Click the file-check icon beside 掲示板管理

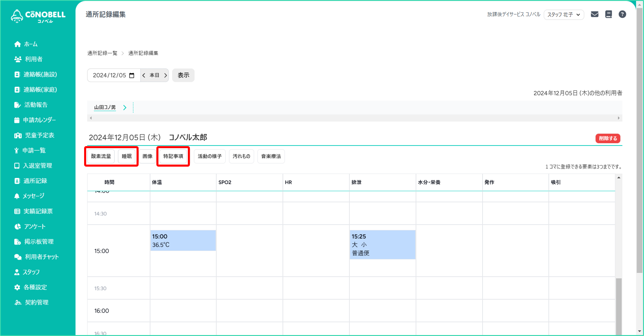tap(17, 242)
